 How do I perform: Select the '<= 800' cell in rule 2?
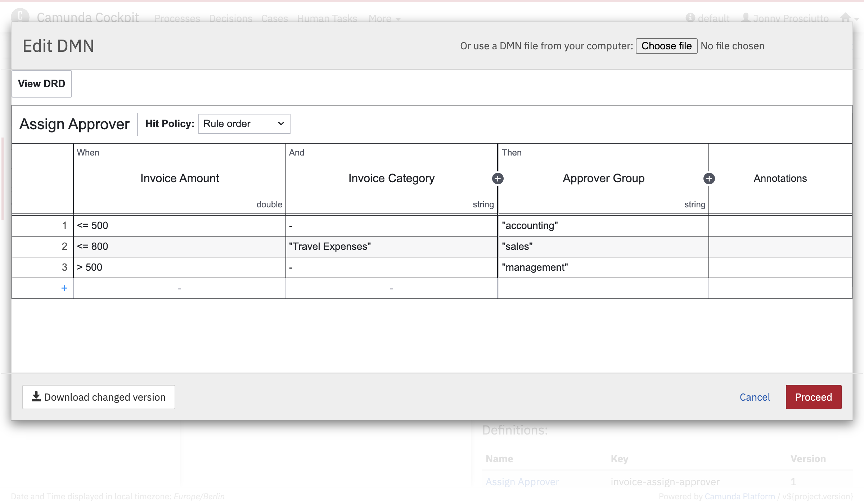[179, 247]
